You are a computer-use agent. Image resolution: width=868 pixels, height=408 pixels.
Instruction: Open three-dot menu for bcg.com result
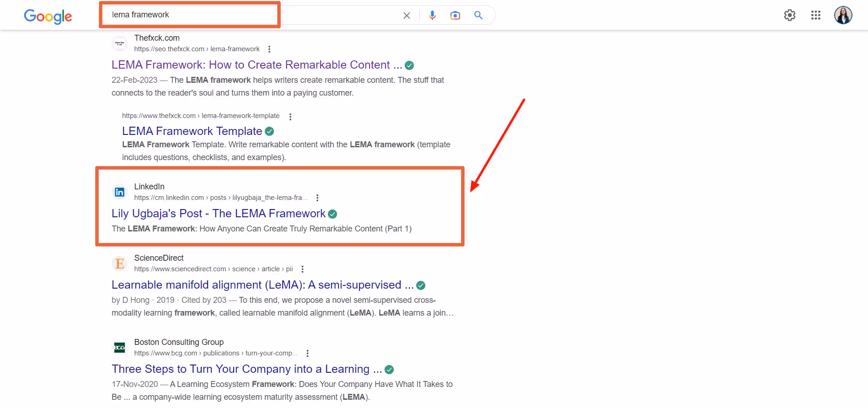click(307, 353)
